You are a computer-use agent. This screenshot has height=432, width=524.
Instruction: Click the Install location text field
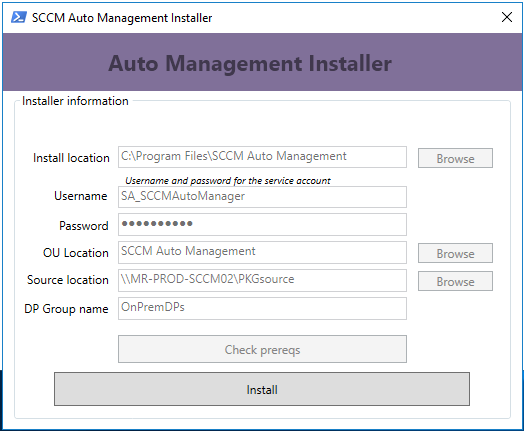coord(262,157)
